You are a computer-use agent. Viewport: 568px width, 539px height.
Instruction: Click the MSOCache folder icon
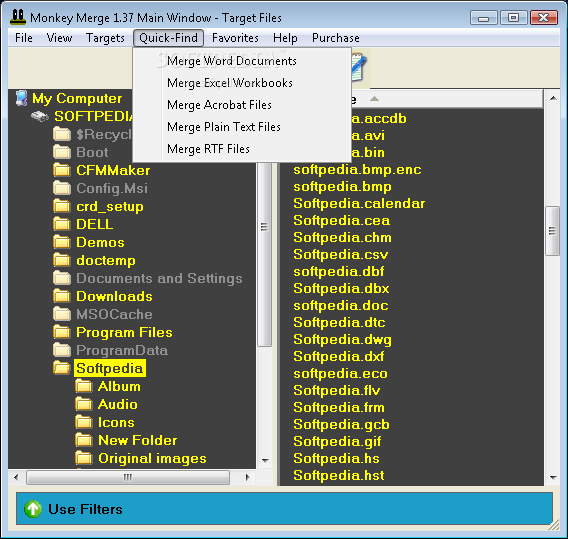click(x=62, y=314)
